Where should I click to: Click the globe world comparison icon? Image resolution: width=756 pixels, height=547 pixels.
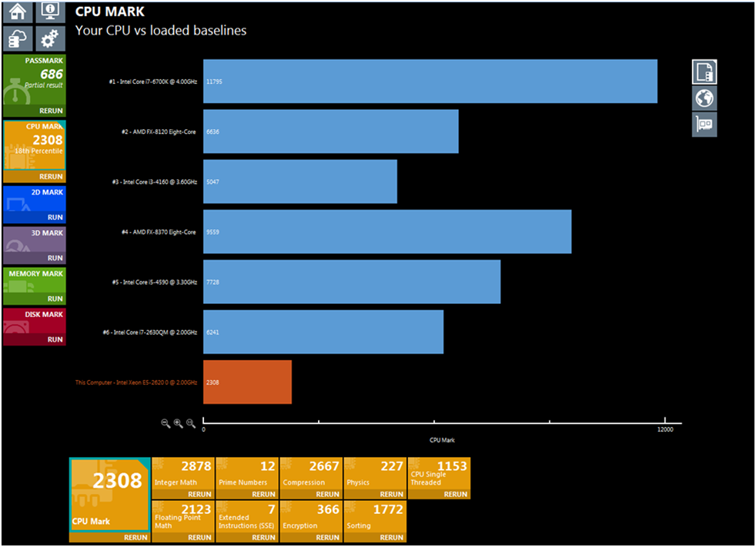click(704, 98)
